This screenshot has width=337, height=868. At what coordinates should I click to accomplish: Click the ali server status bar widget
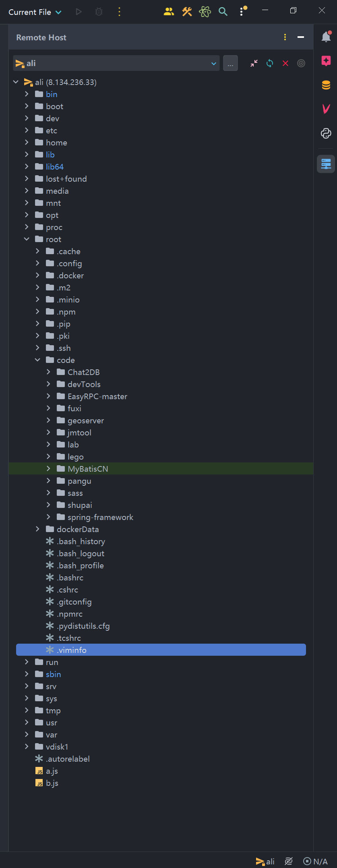265,861
